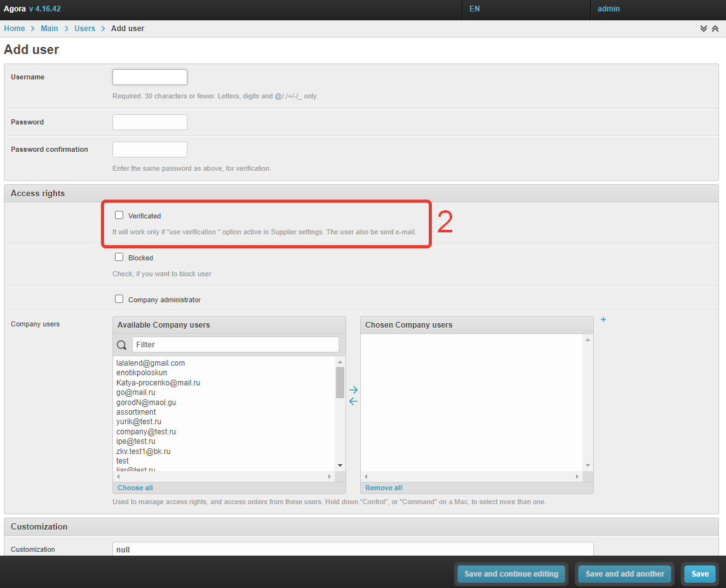Click the filter magnifier icon
The image size is (726, 588).
coord(122,345)
